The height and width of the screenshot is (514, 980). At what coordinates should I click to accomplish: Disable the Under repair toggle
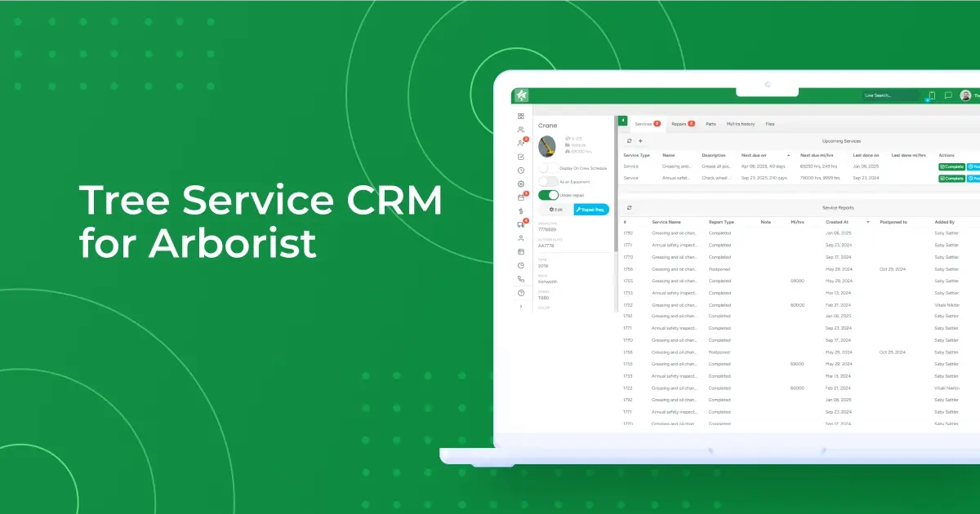click(x=548, y=195)
